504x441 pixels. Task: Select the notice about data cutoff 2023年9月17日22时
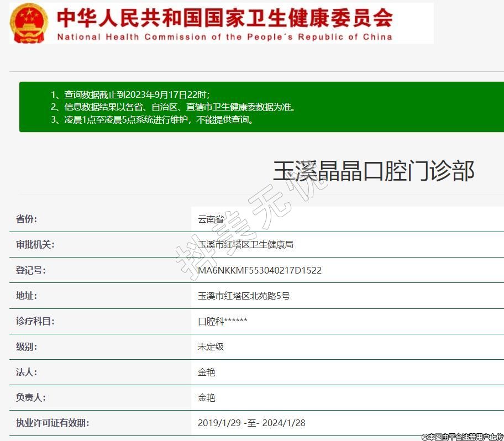click(130, 95)
